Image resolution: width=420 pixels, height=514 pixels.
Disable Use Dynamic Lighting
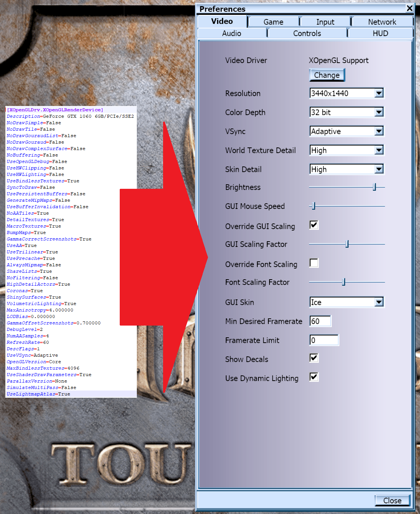coord(314,377)
